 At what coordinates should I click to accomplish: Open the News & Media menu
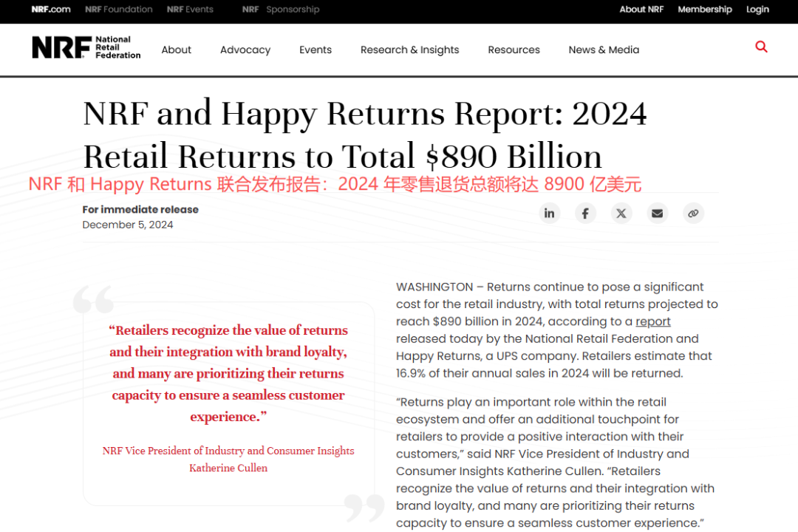604,50
